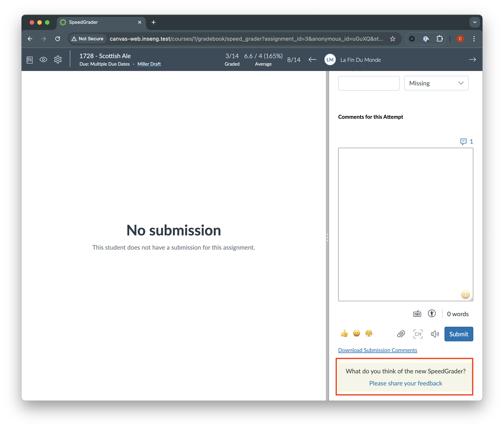
Task: Go to previous student arrow
Action: coord(312,60)
